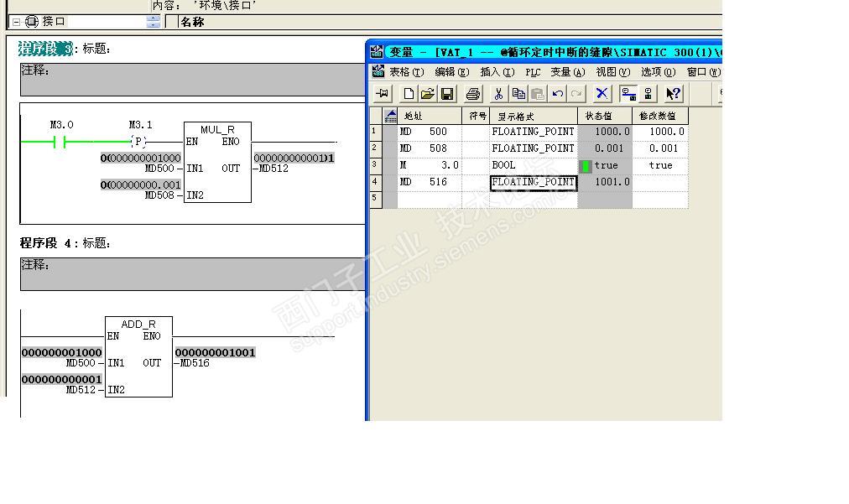849x504 pixels.
Task: Click the MD516 output operand of ADD_R
Action: tap(195, 363)
